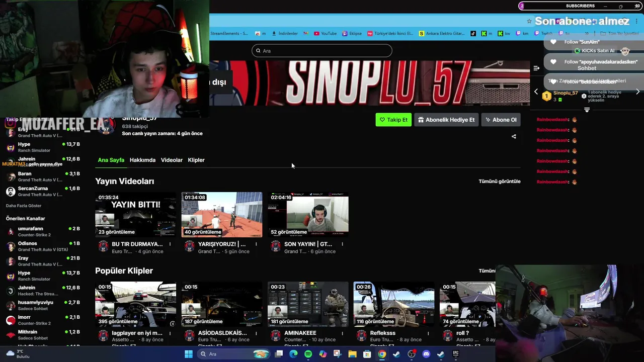Viewport: 644px width, 362px height.
Task: Open options menu for SON YAYIN video
Action: pos(342,244)
